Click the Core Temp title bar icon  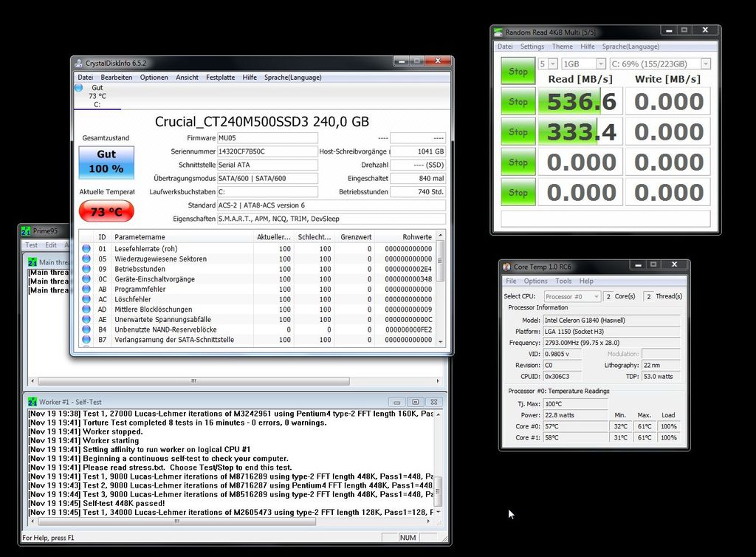click(x=506, y=267)
